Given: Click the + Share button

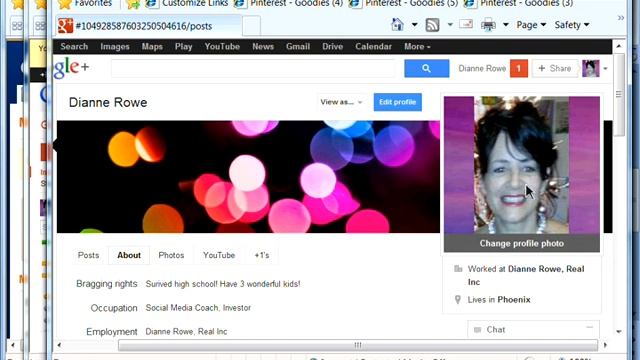Looking at the screenshot, I should pyautogui.click(x=555, y=68).
